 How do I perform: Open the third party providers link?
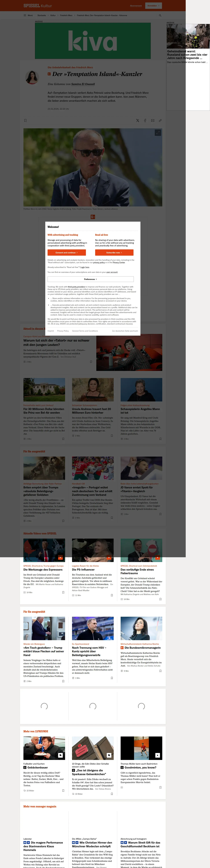coord(77,287)
